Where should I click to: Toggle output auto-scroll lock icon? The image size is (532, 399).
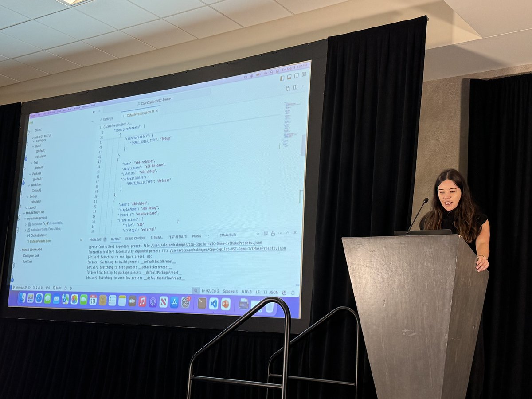point(273,233)
